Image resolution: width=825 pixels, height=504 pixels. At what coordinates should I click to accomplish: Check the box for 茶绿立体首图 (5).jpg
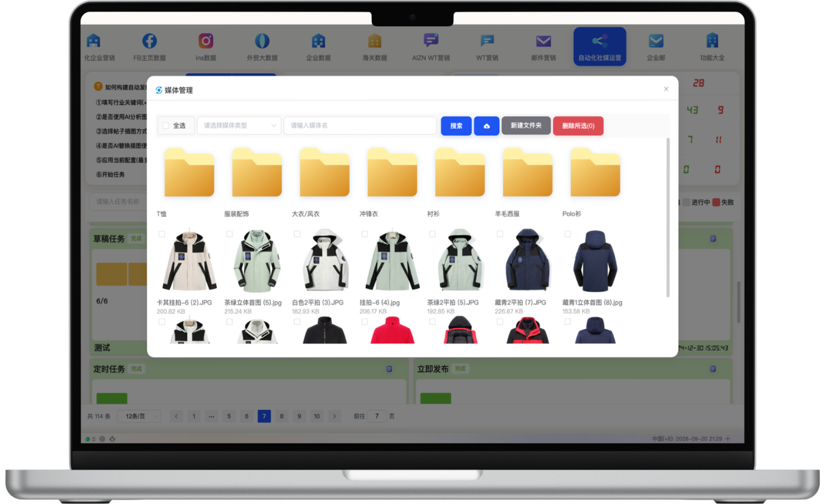[229, 234]
